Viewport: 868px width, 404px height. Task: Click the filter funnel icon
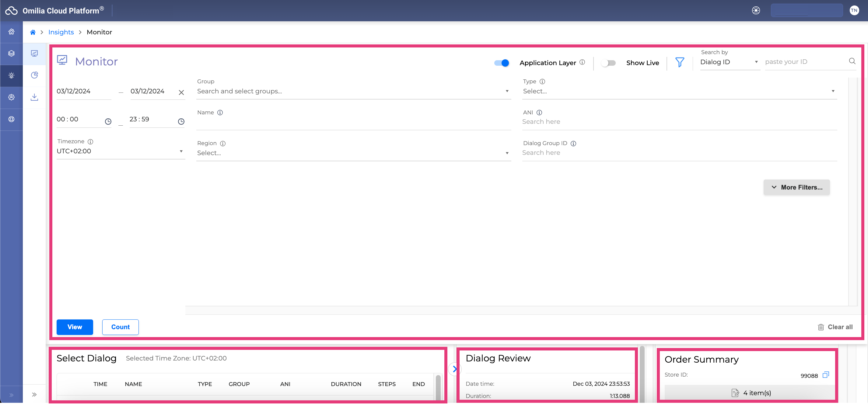(x=680, y=62)
